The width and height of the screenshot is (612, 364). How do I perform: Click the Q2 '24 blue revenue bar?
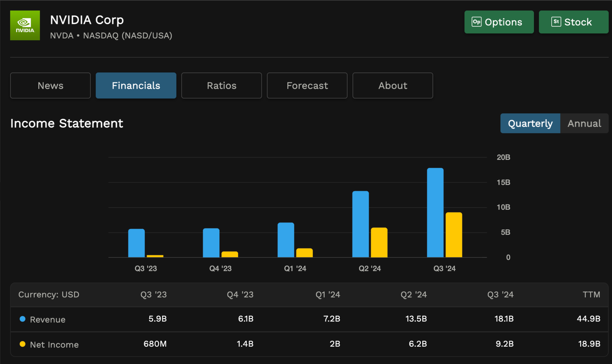click(361, 224)
